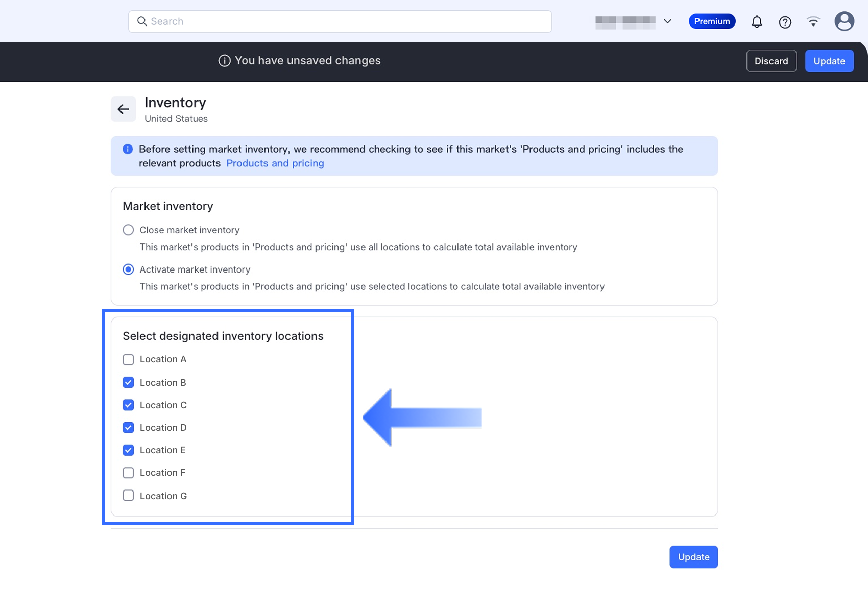This screenshot has width=868, height=589.
Task: Click the Wi-Fi connection status icon
Action: pyautogui.click(x=813, y=21)
